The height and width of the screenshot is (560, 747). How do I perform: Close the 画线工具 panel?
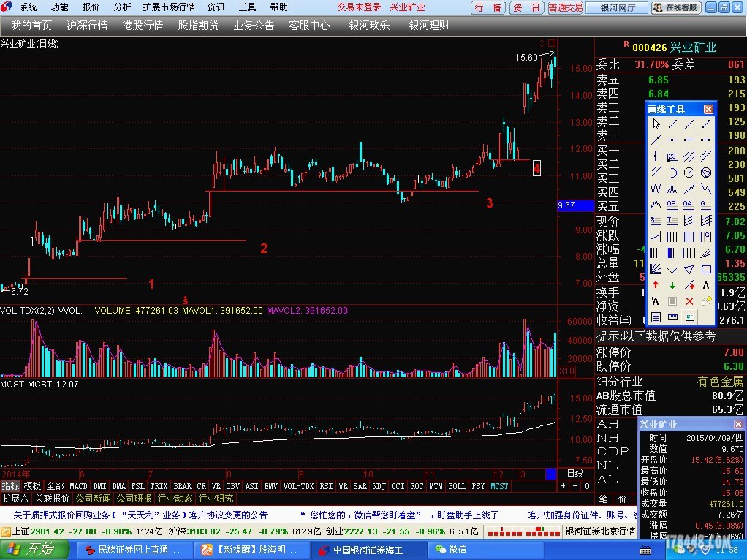pos(708,109)
